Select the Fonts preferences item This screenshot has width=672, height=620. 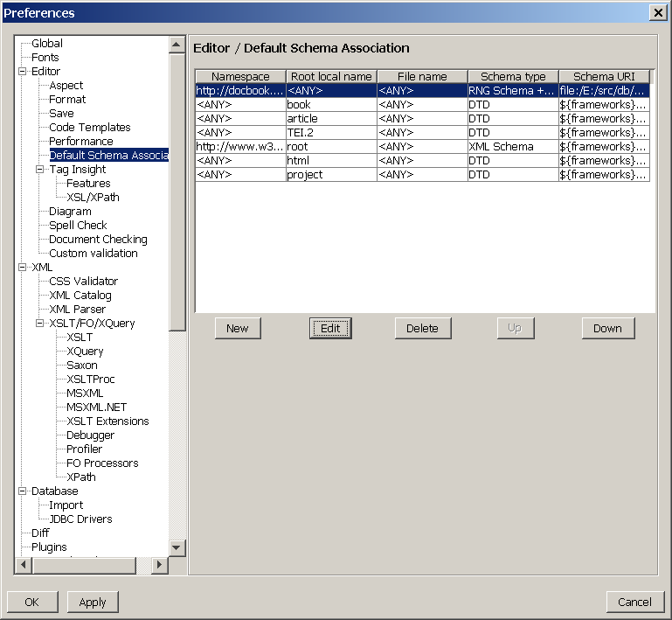45,58
